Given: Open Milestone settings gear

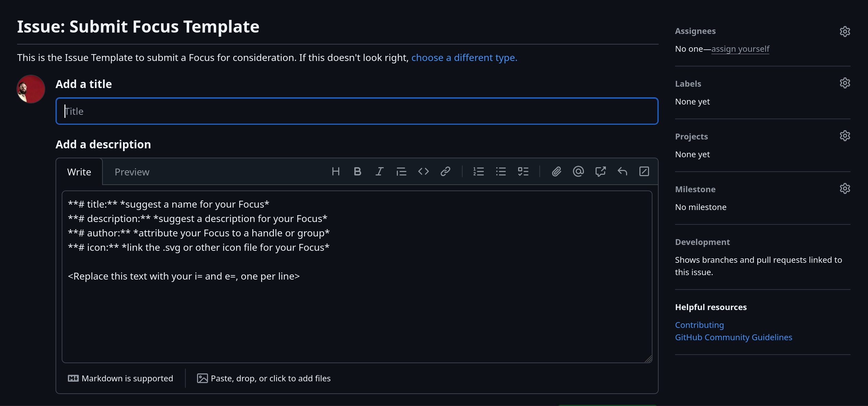Looking at the screenshot, I should (845, 189).
